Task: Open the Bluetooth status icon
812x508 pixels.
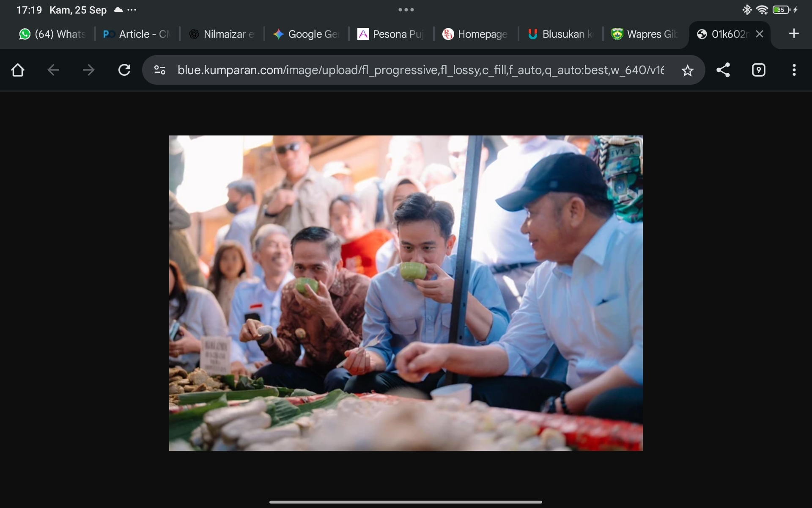Action: (x=747, y=10)
